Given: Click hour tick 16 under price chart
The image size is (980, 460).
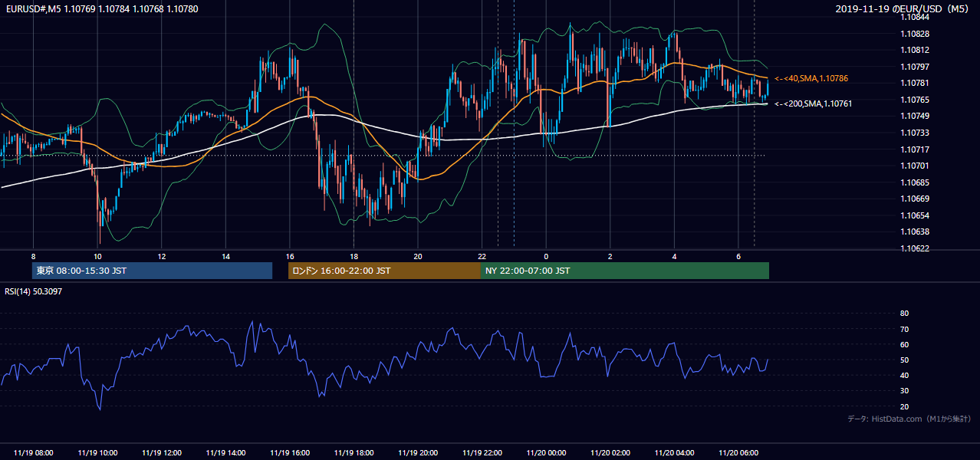Looking at the screenshot, I should tap(290, 256).
